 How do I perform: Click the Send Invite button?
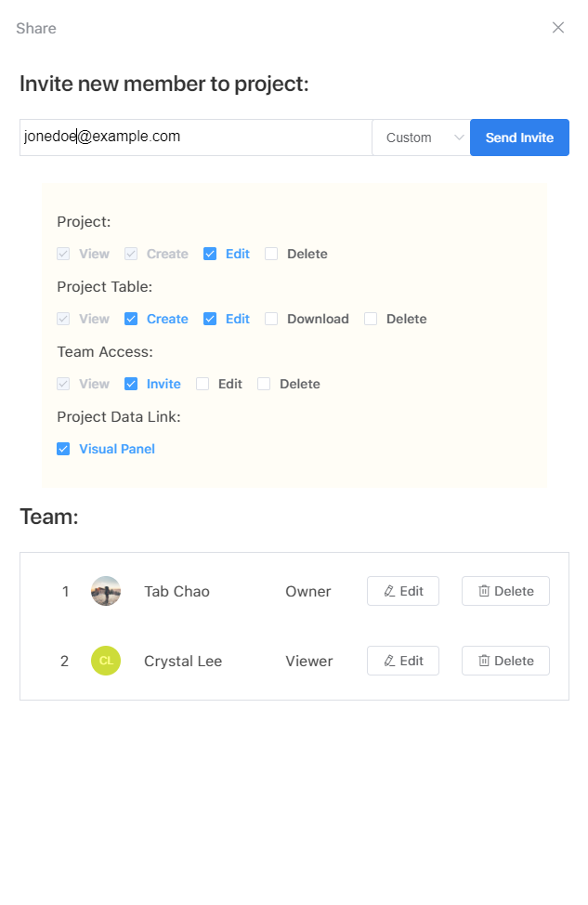coord(519,137)
